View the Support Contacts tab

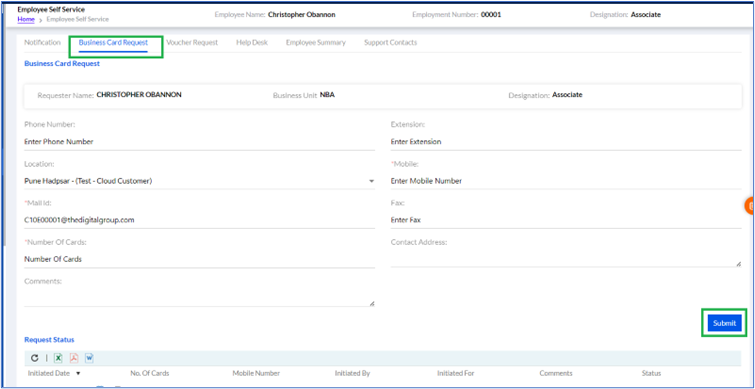391,42
